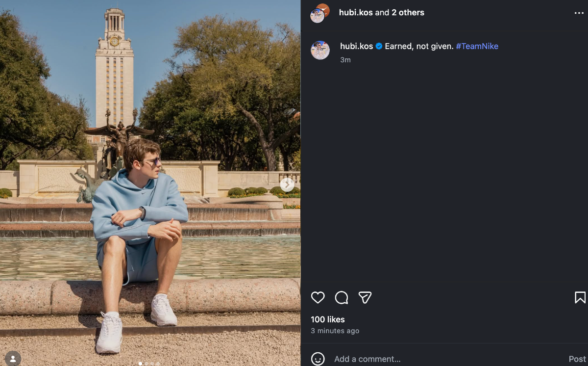Click the stacked profile avatars in header
Image resolution: width=588 pixels, height=366 pixels.
(x=320, y=13)
